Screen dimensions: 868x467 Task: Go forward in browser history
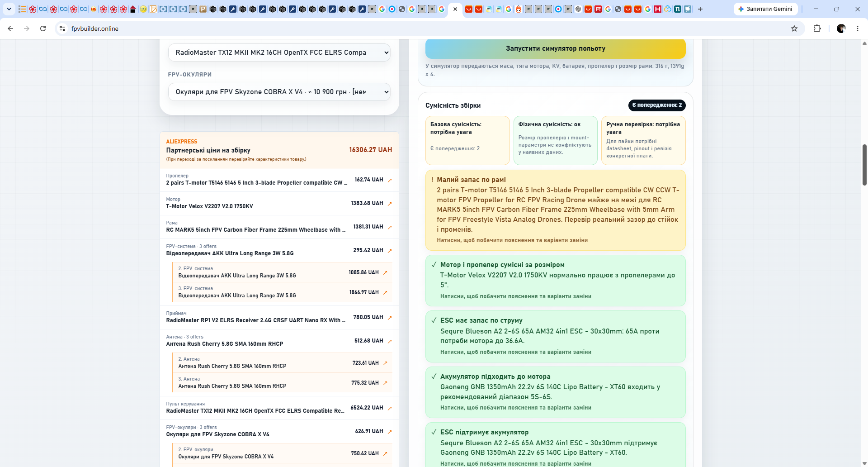(x=27, y=29)
